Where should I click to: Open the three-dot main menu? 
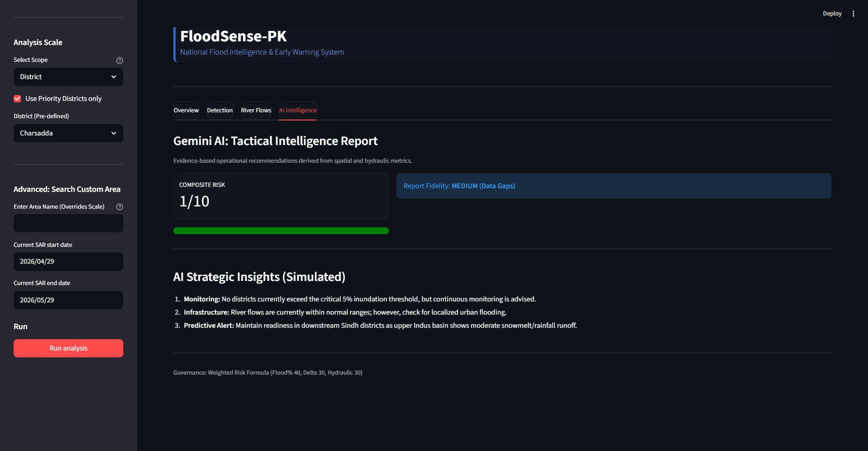(x=853, y=14)
